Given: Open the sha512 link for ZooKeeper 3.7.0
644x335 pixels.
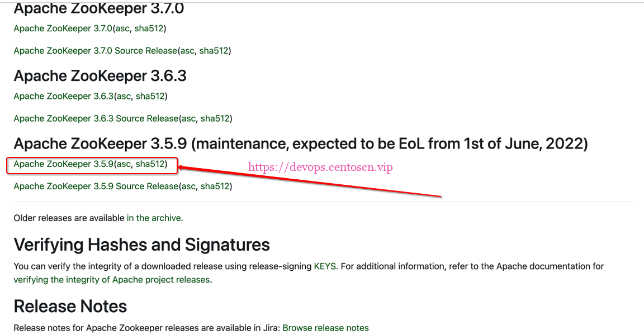Looking at the screenshot, I should point(149,28).
